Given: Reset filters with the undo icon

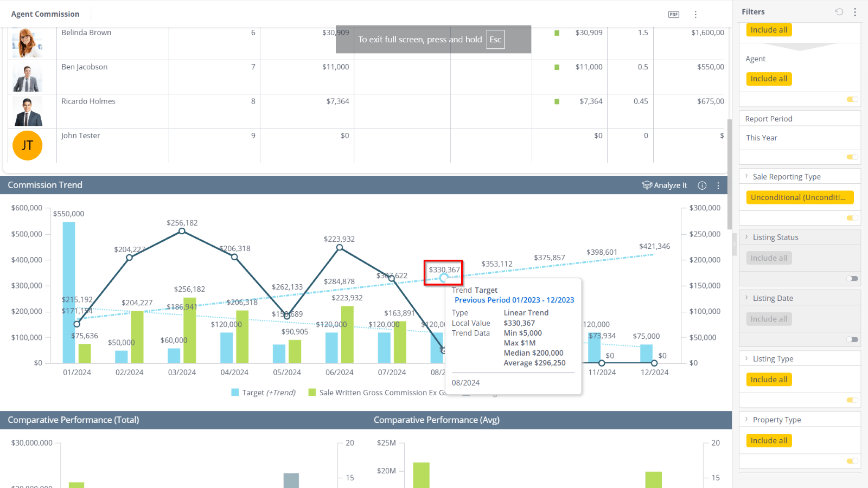Looking at the screenshot, I should coord(839,12).
